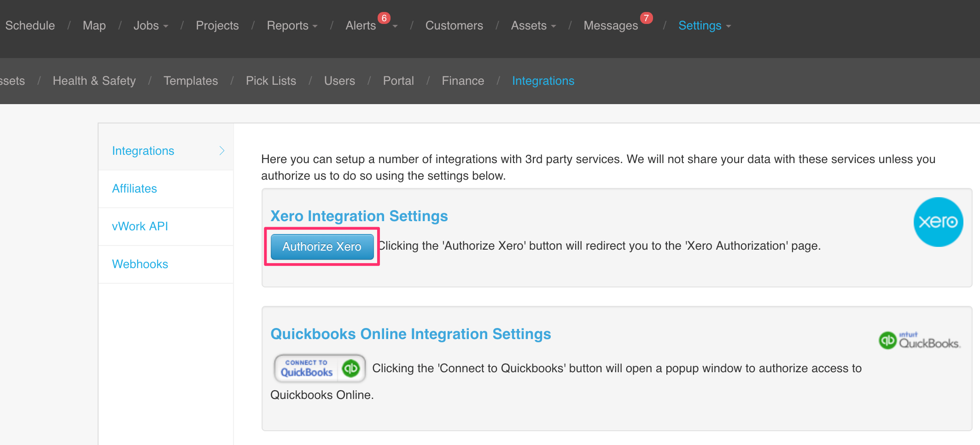Click the Authorize Xero button
The image size is (980, 445).
click(322, 247)
